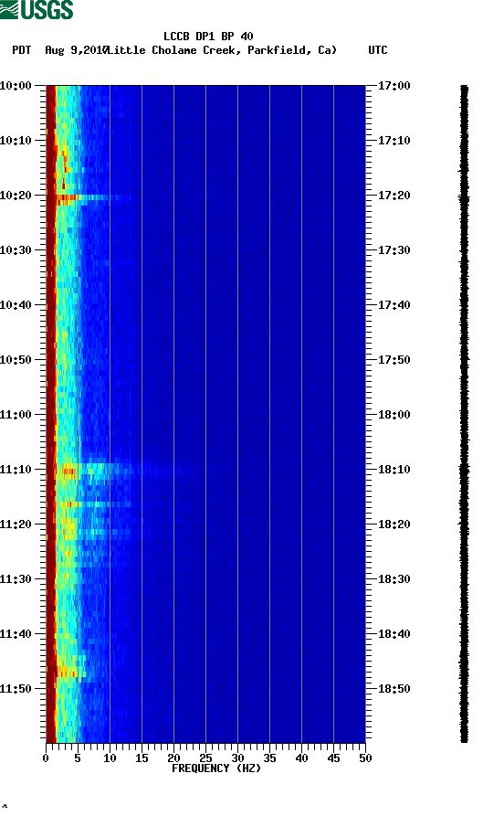Click the '18:40' UTC time label
The width and height of the screenshot is (504, 816).
point(394,634)
